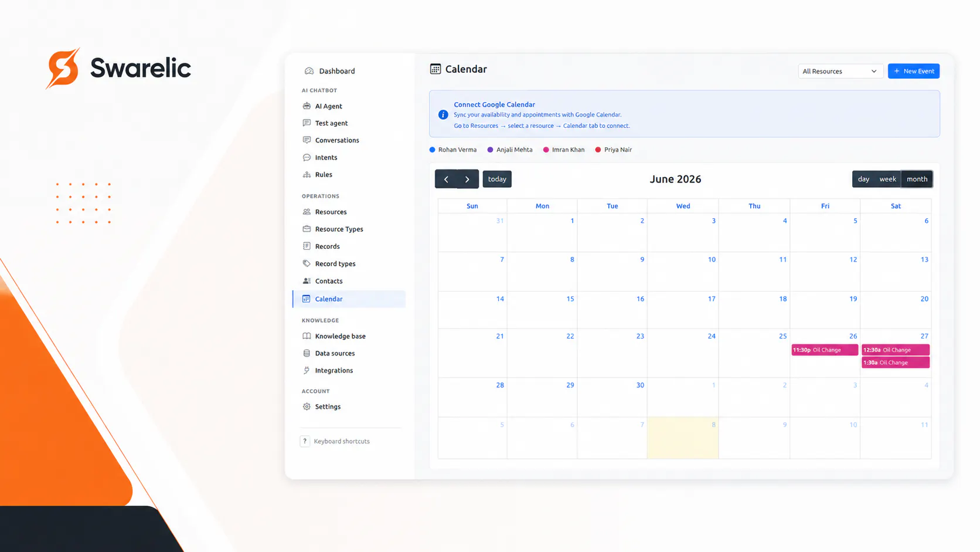The height and width of the screenshot is (552, 980).
Task: Open Contacts in the sidebar
Action: [x=329, y=281]
